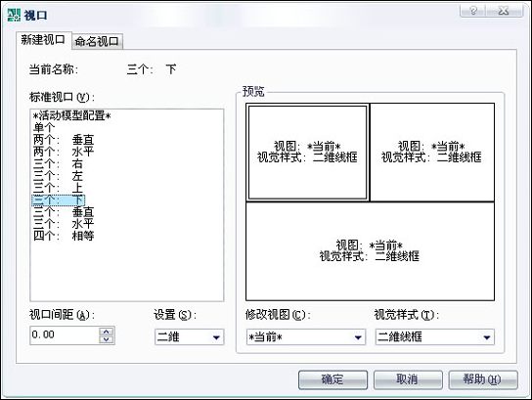The width and height of the screenshot is (532, 400).
Task: Select 四个: 相等 viewport layout
Action: (x=64, y=236)
